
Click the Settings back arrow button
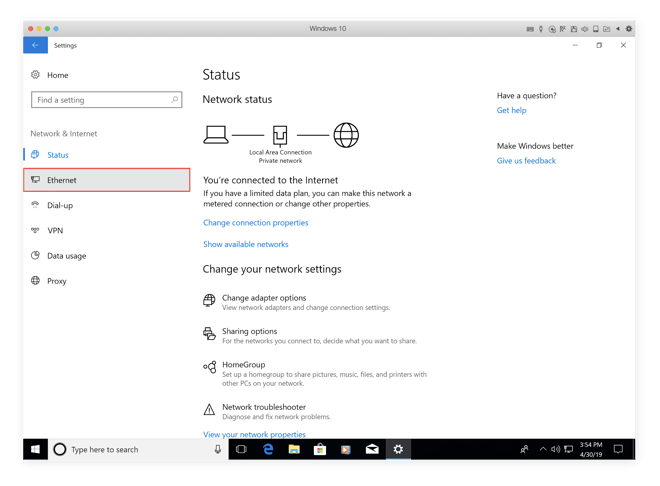pyautogui.click(x=35, y=45)
